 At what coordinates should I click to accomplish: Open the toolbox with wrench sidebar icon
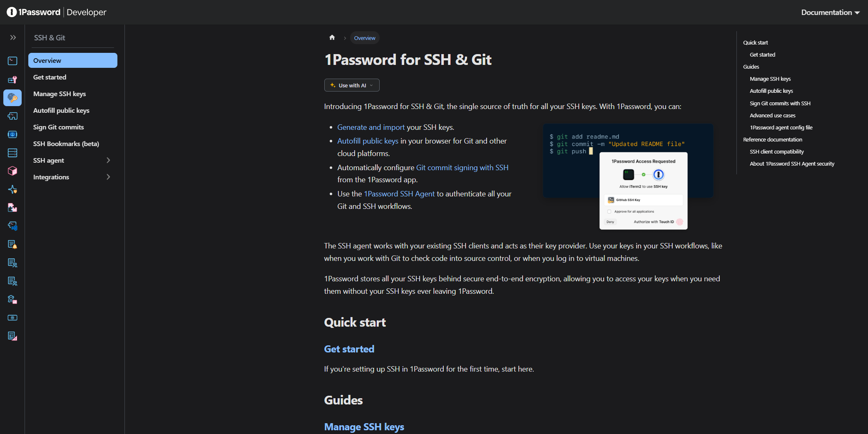coord(12,79)
